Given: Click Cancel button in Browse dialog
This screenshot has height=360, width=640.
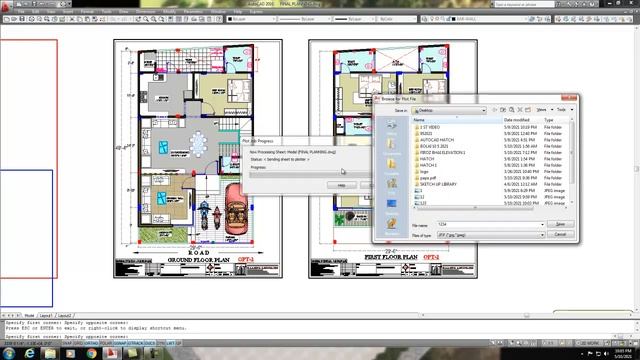Looking at the screenshot, I should coord(560,234).
